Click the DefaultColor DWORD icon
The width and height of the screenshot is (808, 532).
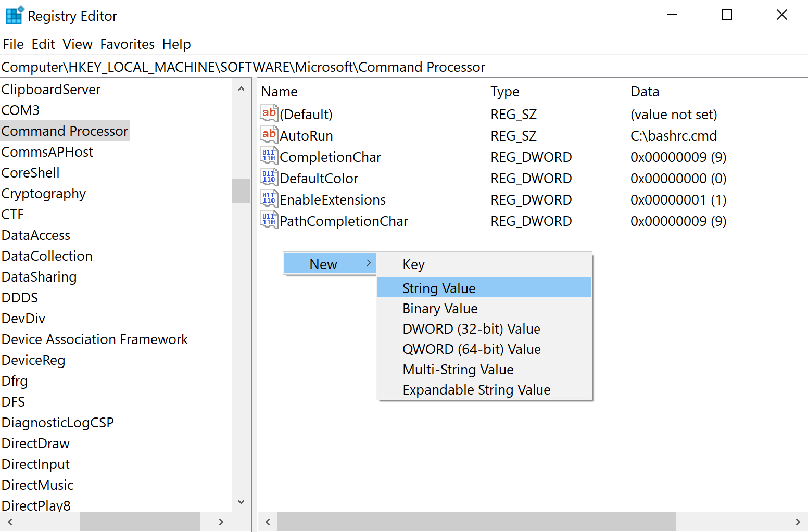(x=269, y=178)
